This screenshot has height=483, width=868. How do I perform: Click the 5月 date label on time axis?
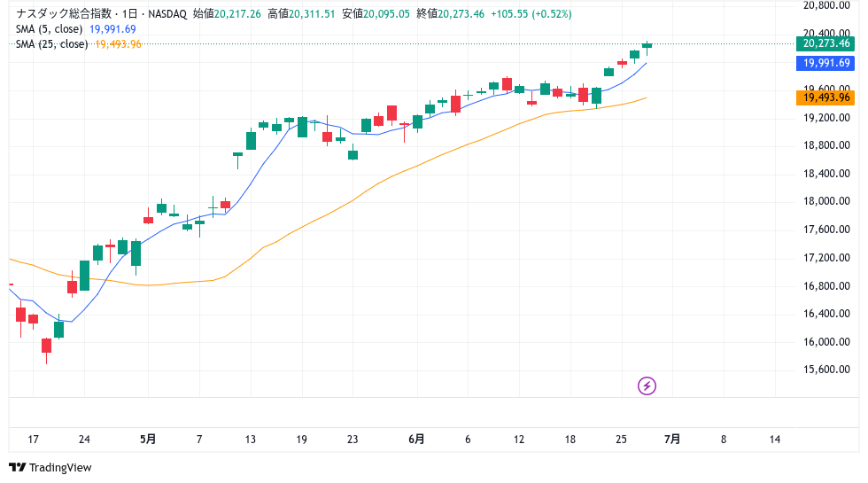[x=148, y=440]
